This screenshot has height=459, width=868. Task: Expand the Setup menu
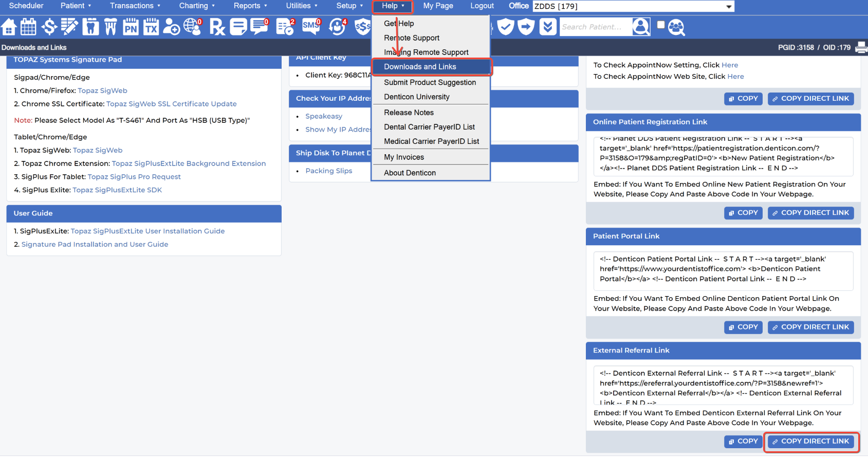tap(349, 6)
